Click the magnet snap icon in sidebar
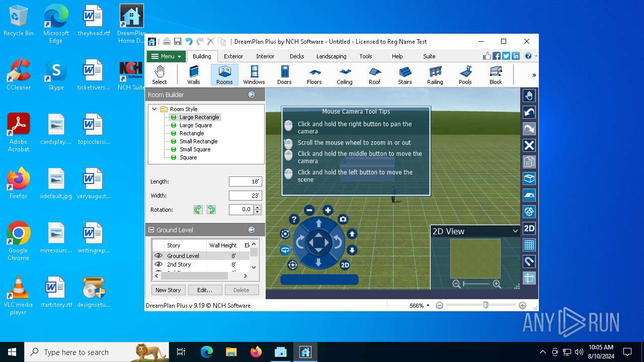The image size is (644, 362). [529, 261]
